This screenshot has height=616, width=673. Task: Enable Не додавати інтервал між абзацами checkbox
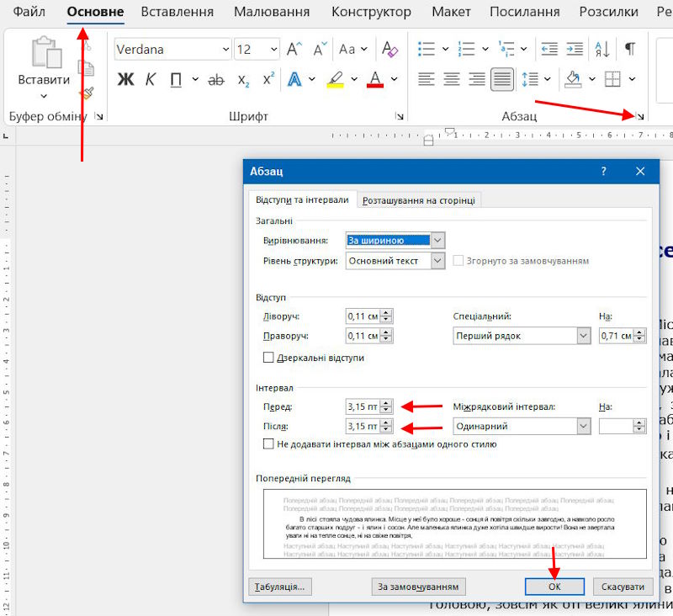click(x=268, y=443)
